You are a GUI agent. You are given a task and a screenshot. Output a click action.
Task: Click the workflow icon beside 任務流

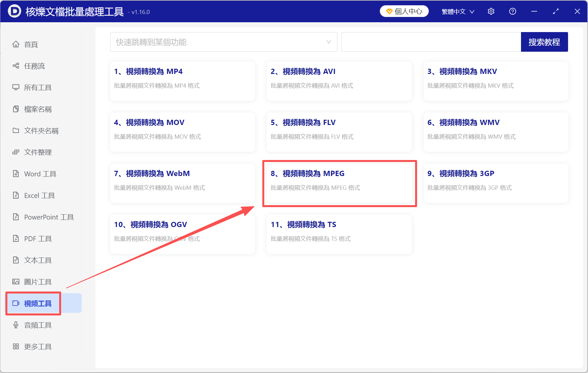click(x=16, y=66)
